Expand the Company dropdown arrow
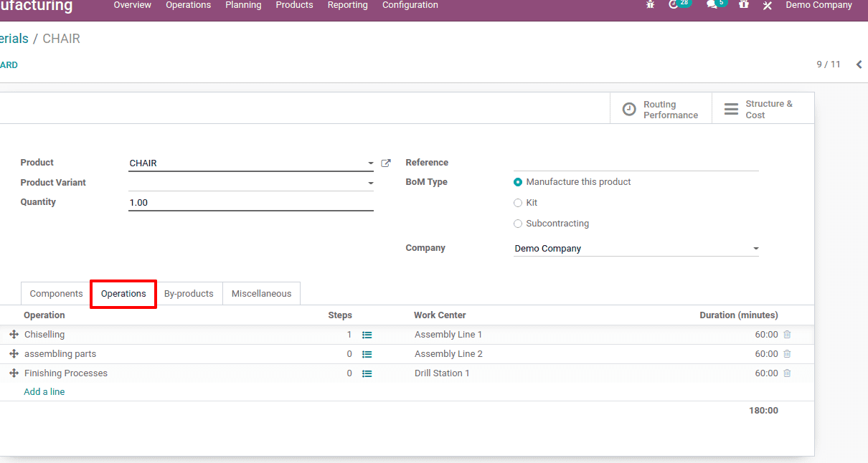Screen dimensions: 868x463 point(755,249)
